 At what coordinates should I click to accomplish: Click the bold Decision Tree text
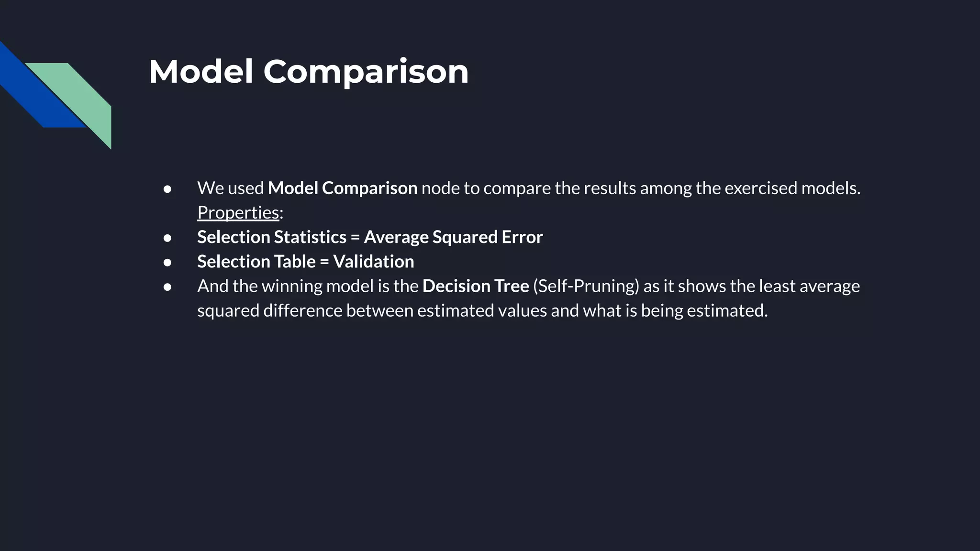476,286
